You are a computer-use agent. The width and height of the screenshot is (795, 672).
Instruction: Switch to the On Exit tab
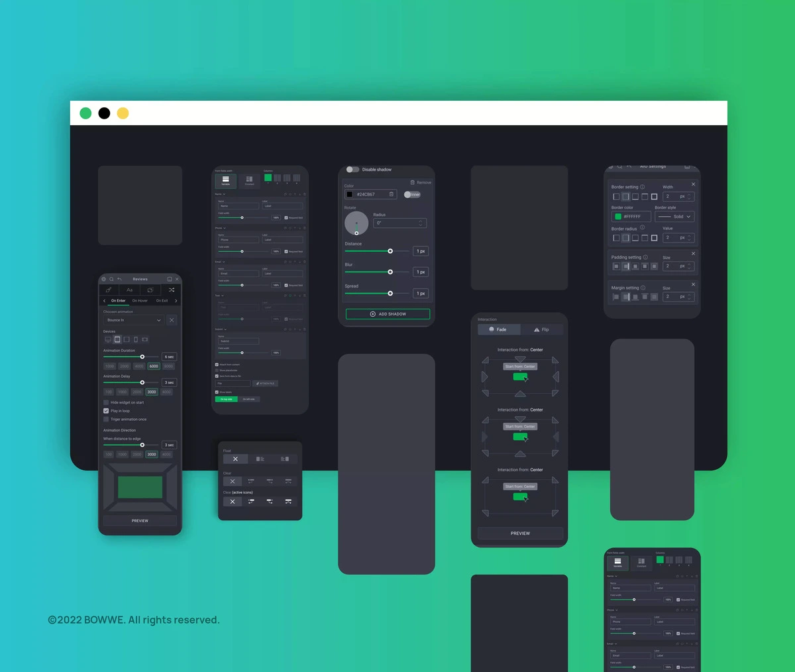coord(162,301)
